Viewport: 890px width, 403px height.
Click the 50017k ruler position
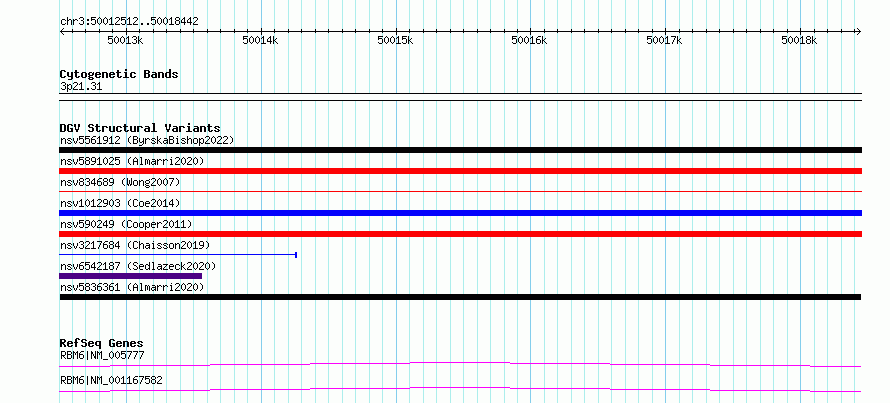(665, 40)
